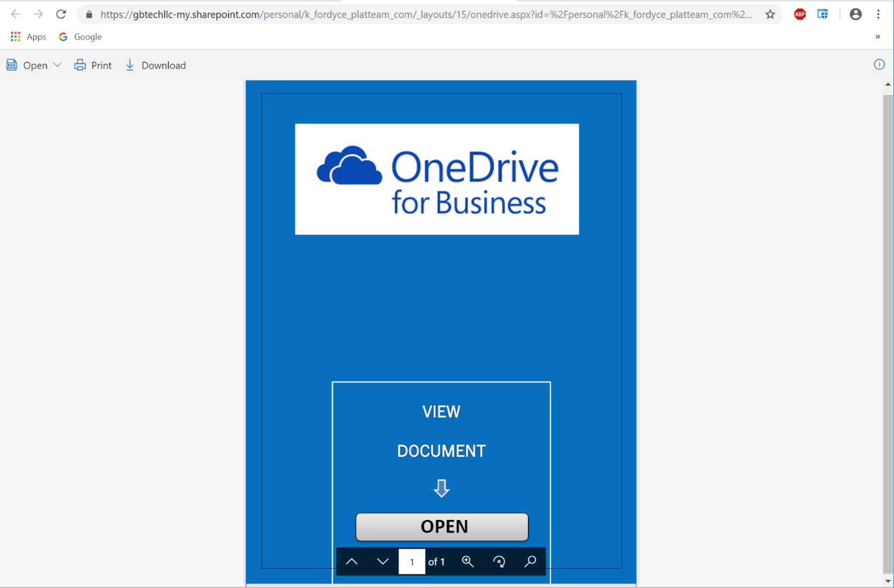The height and width of the screenshot is (588, 894).
Task: Open Chrome's three-dot menu
Action: coord(878,14)
